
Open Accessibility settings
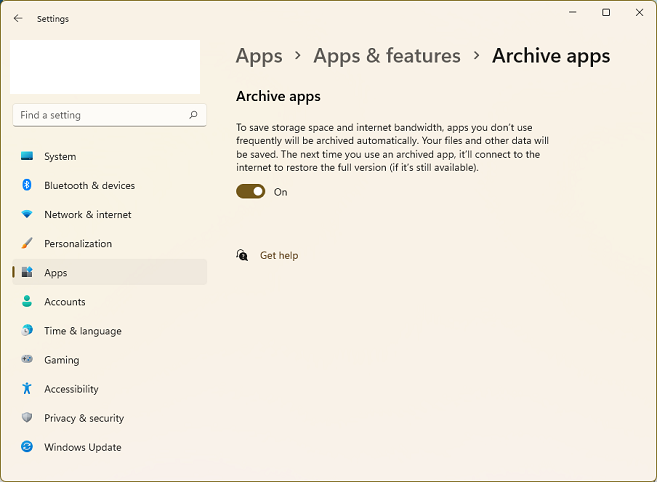pyautogui.click(x=110, y=389)
